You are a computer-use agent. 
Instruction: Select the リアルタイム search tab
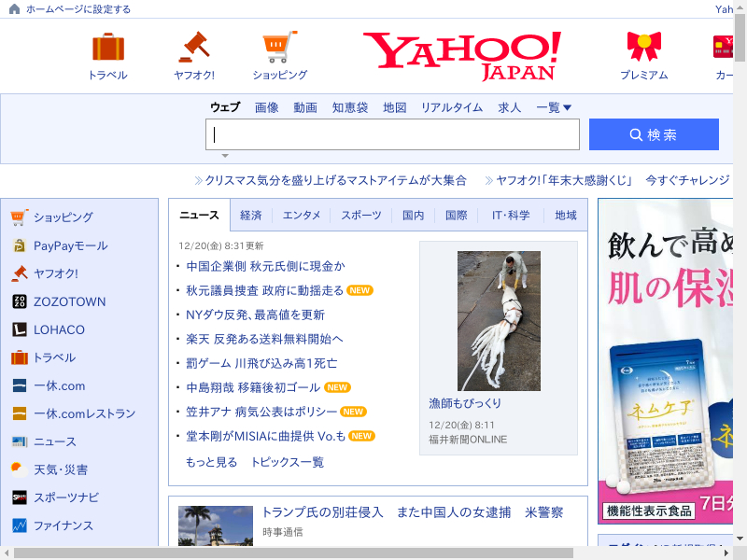click(452, 107)
